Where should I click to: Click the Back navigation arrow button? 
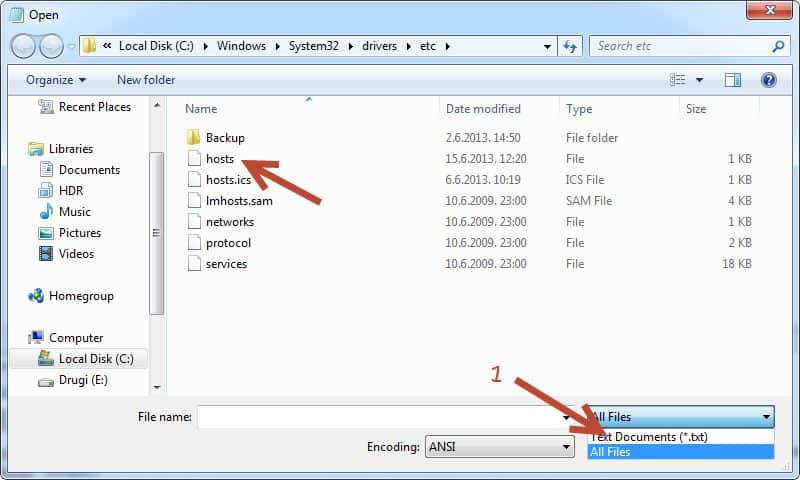point(23,46)
